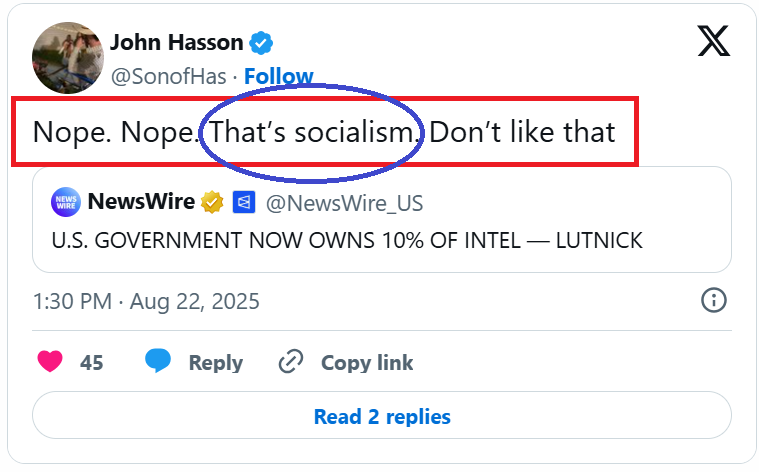Click John Hasson's blue verified badge
Viewport: 759px width, 472px height.
point(262,43)
